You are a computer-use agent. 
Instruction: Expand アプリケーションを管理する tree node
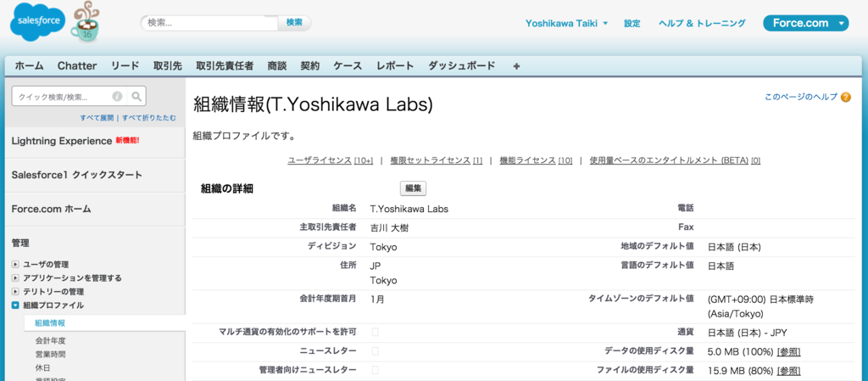pyautogui.click(x=15, y=278)
